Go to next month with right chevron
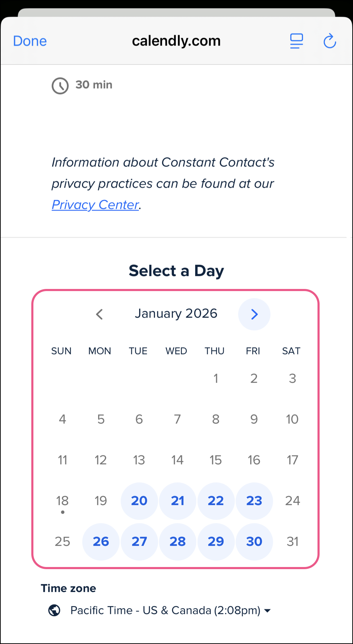The width and height of the screenshot is (353, 644). 254,314
